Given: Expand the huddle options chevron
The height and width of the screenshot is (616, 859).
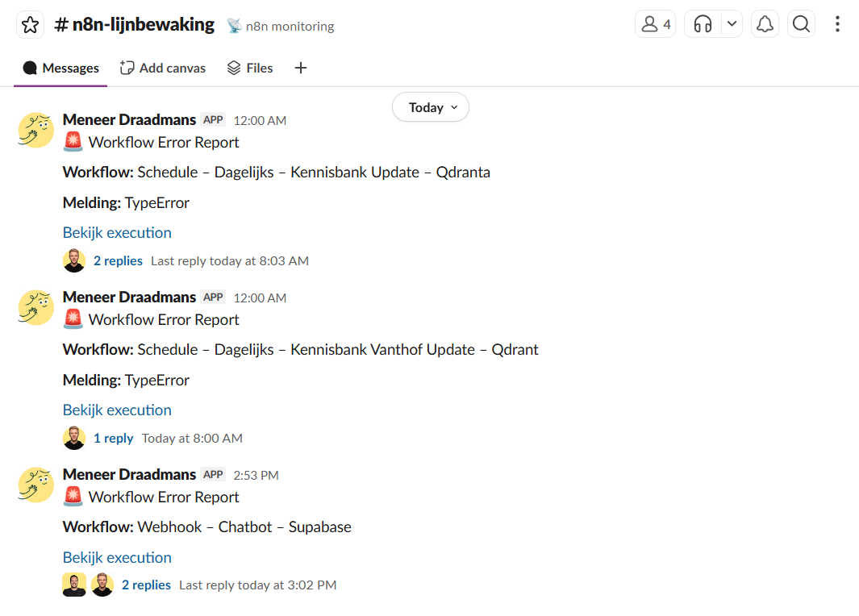Looking at the screenshot, I should [731, 23].
